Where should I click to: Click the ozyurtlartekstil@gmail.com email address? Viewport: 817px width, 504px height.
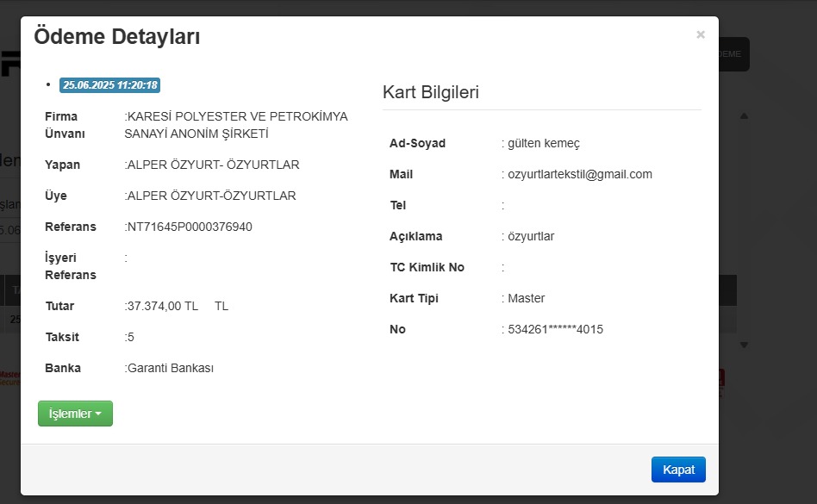click(x=580, y=174)
